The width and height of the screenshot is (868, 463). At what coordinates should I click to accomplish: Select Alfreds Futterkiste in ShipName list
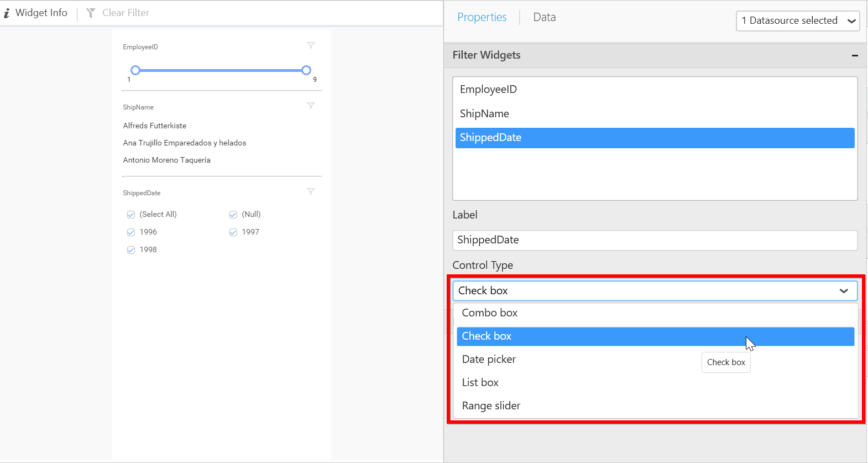tap(155, 126)
